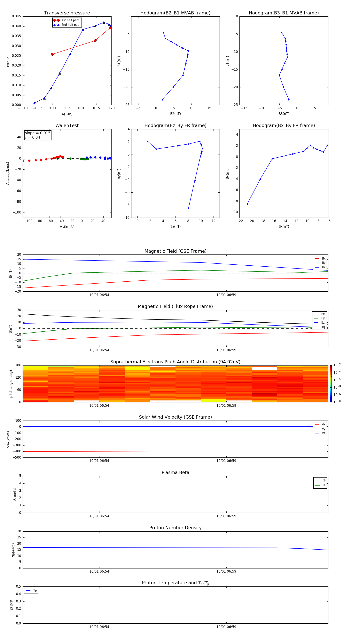351x644 pixels.
Task: Click 'Bz' legend entry in GSE magnetic field
Action: point(320,268)
